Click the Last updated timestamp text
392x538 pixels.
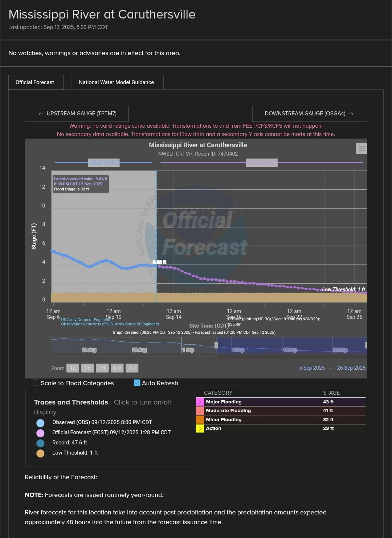(x=58, y=27)
